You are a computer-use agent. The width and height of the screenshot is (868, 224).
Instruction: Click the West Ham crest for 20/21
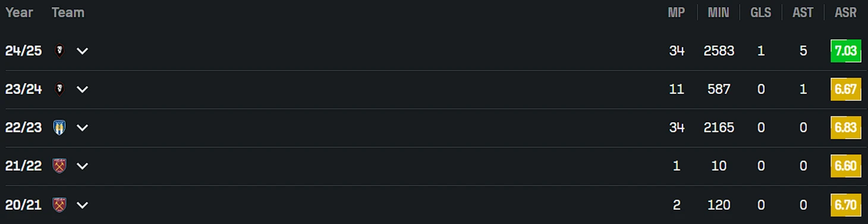[x=59, y=204]
